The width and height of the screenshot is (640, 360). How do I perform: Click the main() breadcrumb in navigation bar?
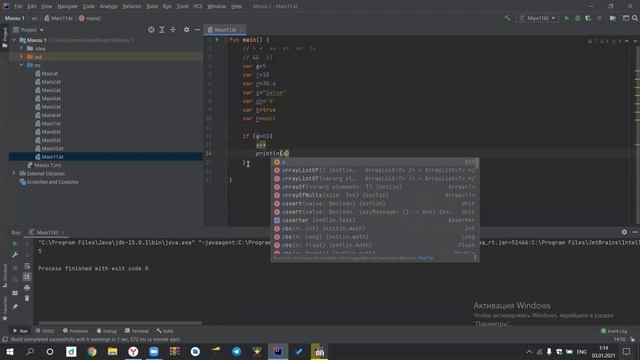pos(90,18)
